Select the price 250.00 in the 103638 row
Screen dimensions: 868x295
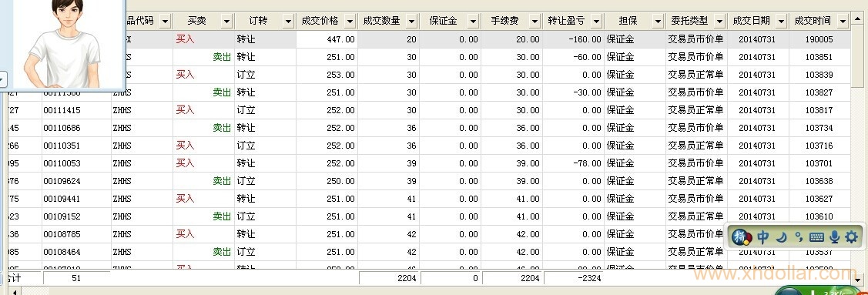click(327, 181)
